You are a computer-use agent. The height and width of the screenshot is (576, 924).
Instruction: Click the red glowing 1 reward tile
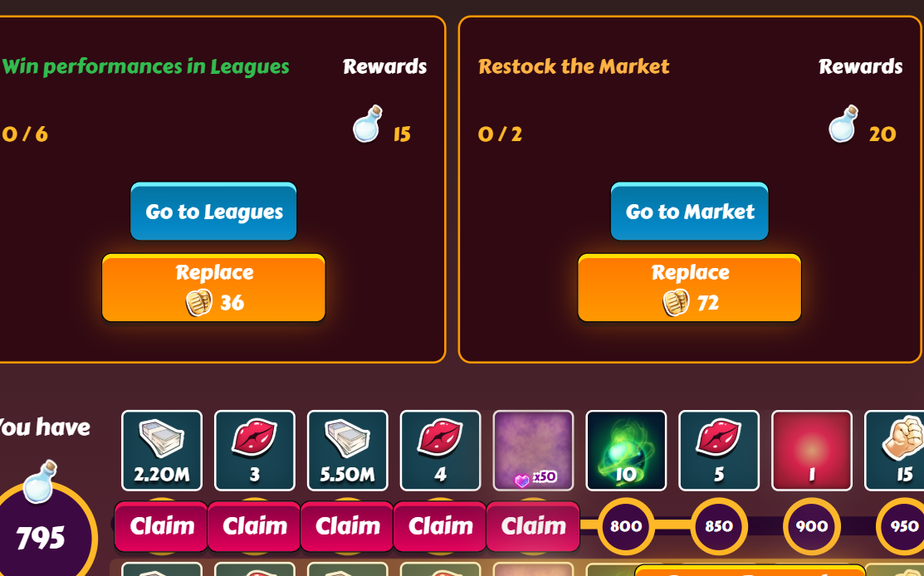coord(811,451)
